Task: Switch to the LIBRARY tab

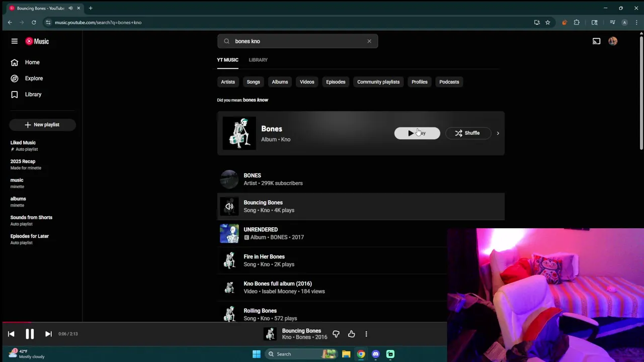Action: click(x=258, y=60)
